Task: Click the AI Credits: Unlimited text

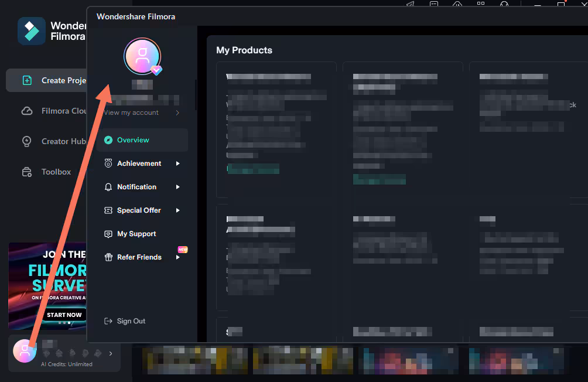Action: click(x=66, y=364)
